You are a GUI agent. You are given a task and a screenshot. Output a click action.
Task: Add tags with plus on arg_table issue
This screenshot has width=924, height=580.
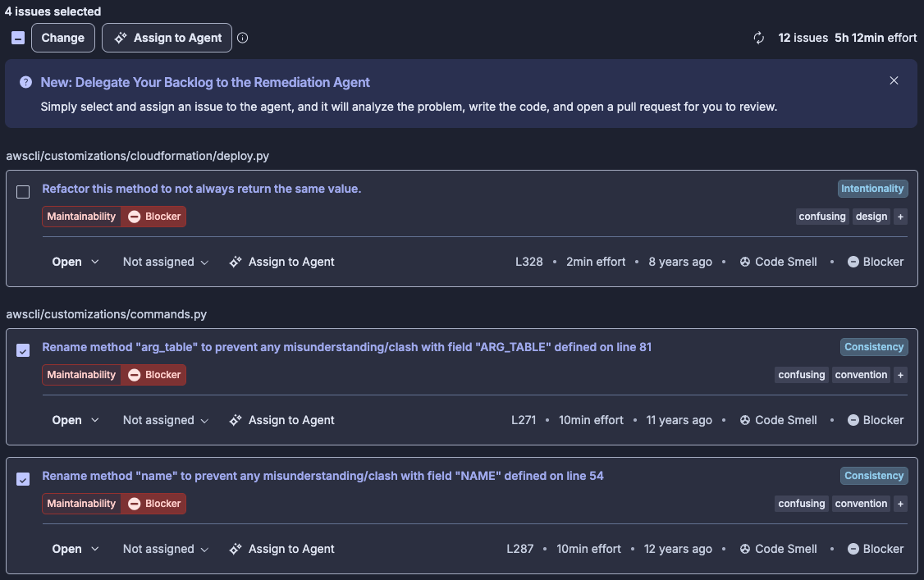click(900, 375)
